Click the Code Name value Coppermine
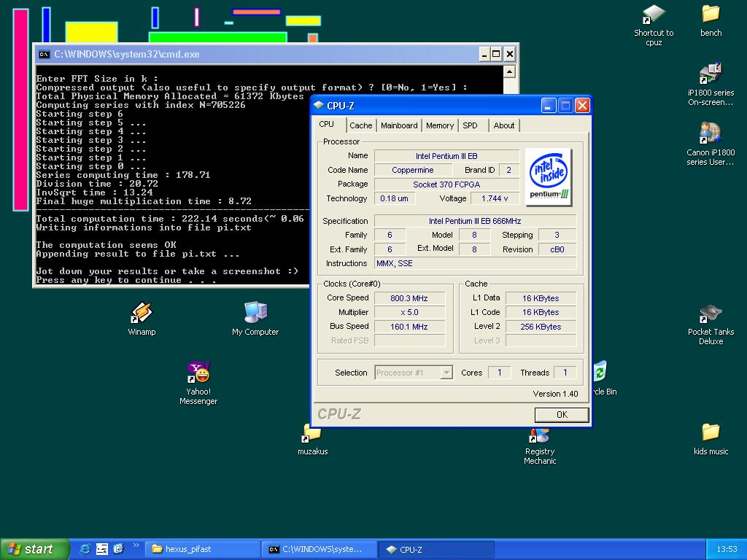This screenshot has width=747, height=560. pyautogui.click(x=413, y=170)
